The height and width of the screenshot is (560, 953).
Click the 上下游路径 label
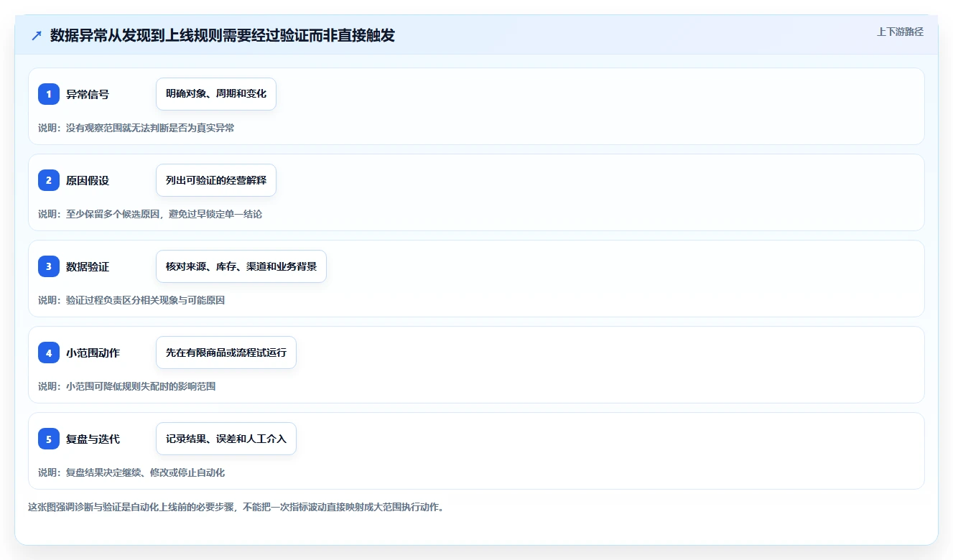900,32
